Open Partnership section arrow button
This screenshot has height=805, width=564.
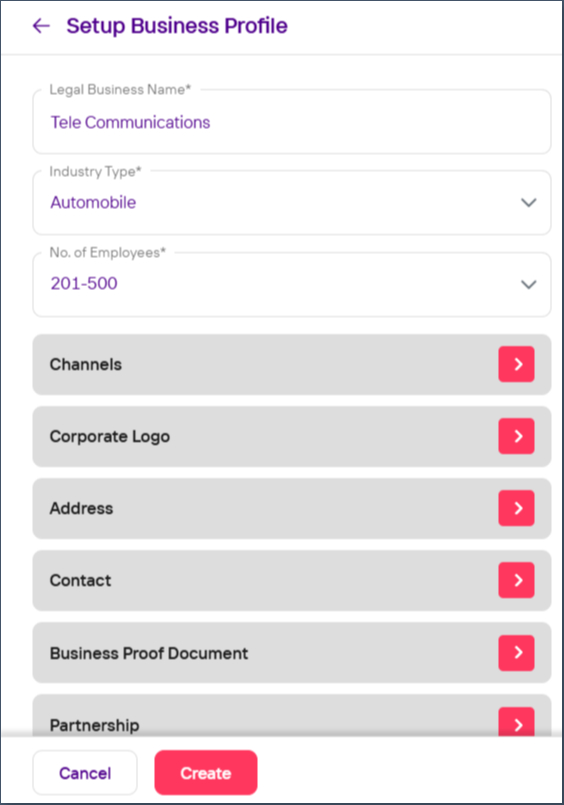pos(516,722)
